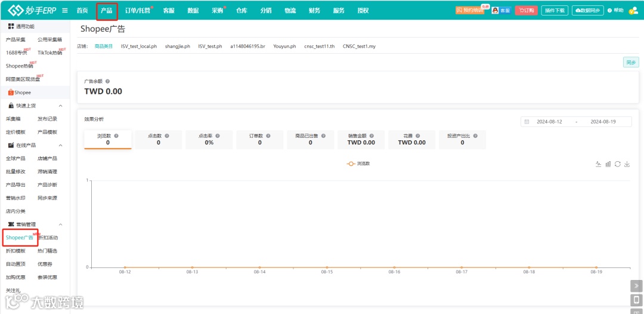This screenshot has height=314, width=644.
Task: Select the 销售金额 metric tab
Action: coord(361,139)
